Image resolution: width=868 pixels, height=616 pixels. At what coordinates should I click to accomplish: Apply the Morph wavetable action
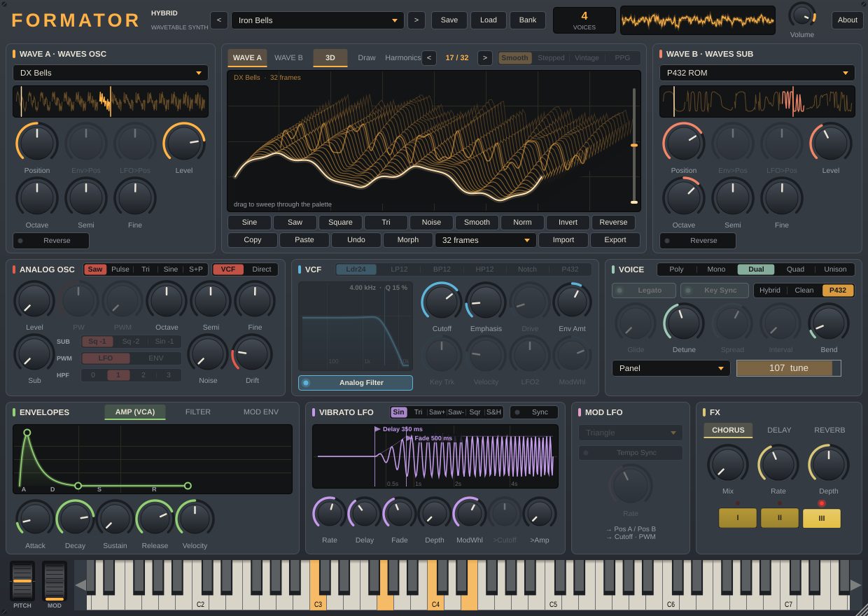click(x=408, y=240)
